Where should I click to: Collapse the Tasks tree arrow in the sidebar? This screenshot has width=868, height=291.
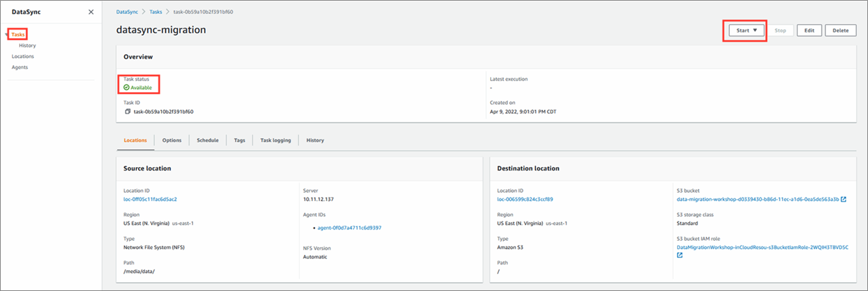[x=7, y=35]
